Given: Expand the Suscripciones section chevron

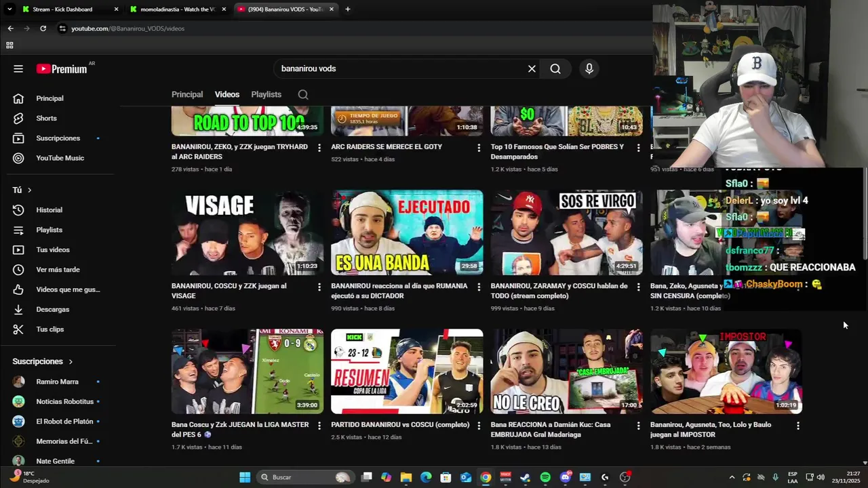Looking at the screenshot, I should [70, 362].
